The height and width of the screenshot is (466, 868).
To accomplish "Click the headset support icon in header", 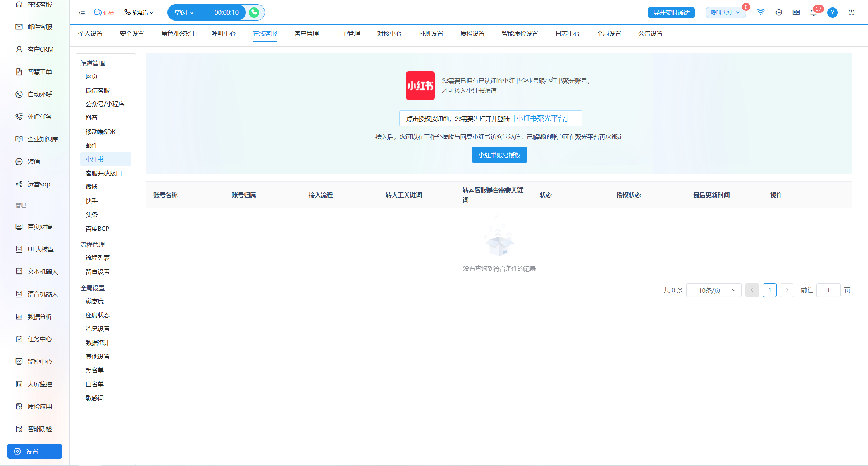I will point(779,12).
